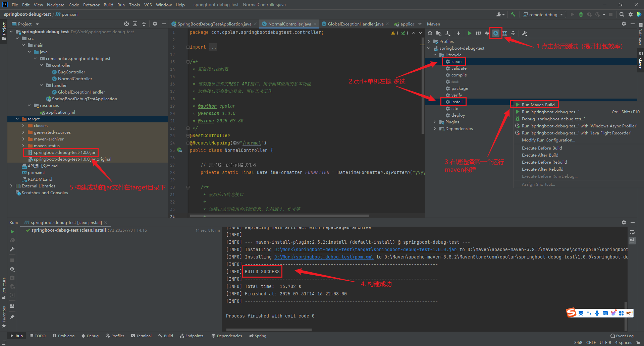
Task: Open the remote debug configuration dropdown
Action: point(543,14)
